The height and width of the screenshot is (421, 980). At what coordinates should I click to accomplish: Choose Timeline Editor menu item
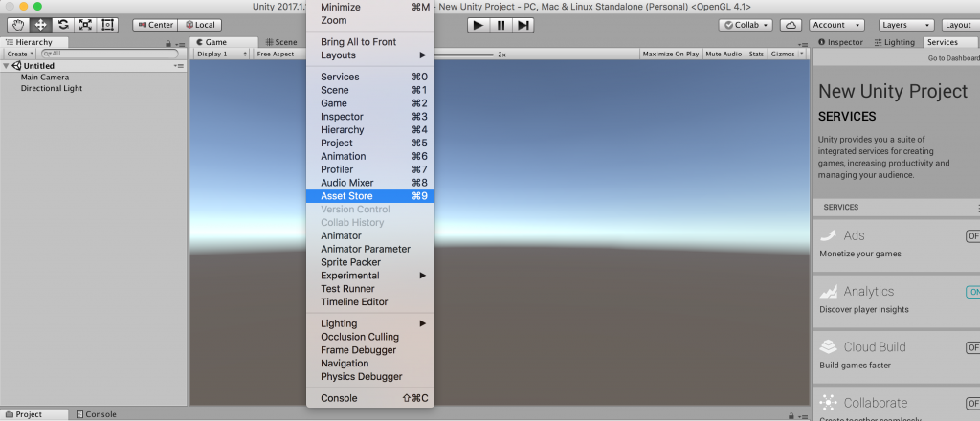[370, 302]
